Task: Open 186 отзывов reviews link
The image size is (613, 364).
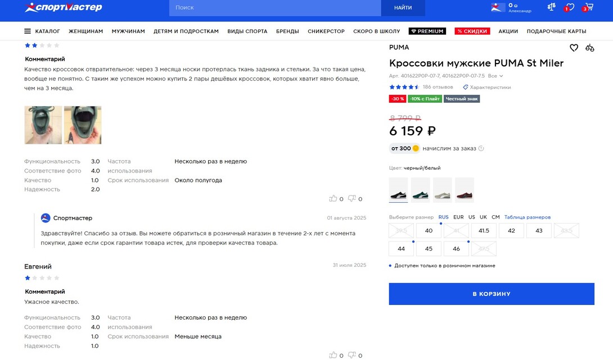Action: (438, 87)
